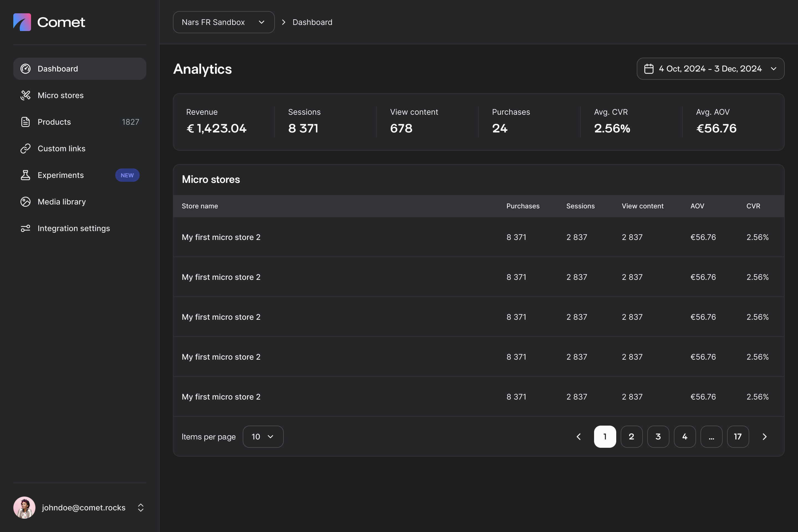Viewport: 798px width, 532px height.
Task: Click the Revenue value € 1,423.04
Action: tap(216, 128)
